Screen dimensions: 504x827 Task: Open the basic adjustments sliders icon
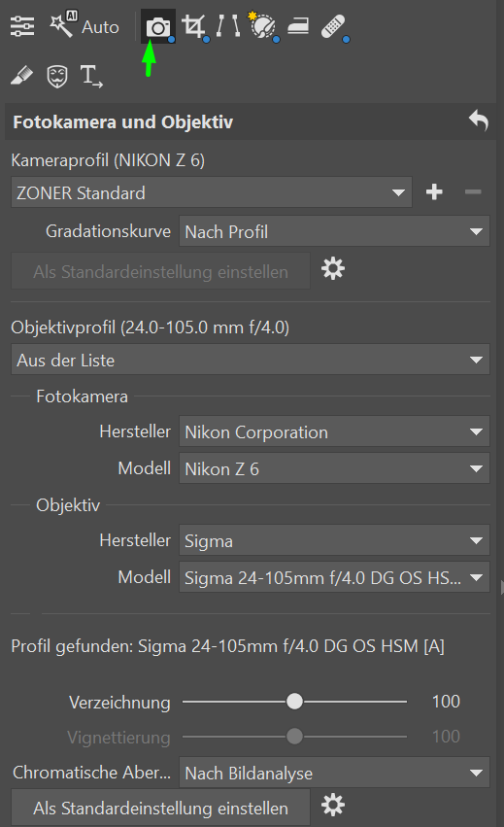coord(22,26)
